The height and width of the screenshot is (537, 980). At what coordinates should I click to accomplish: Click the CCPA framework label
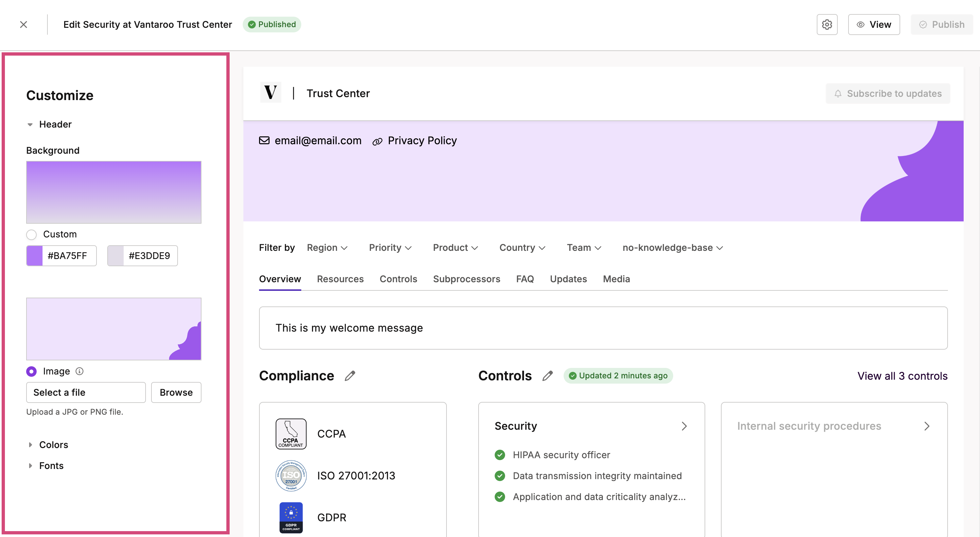pyautogui.click(x=331, y=434)
